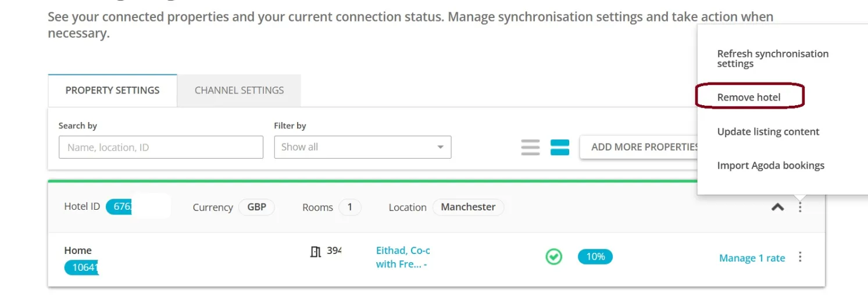Image resolution: width=868 pixels, height=297 pixels.
Task: Select the card view icon
Action: click(560, 147)
